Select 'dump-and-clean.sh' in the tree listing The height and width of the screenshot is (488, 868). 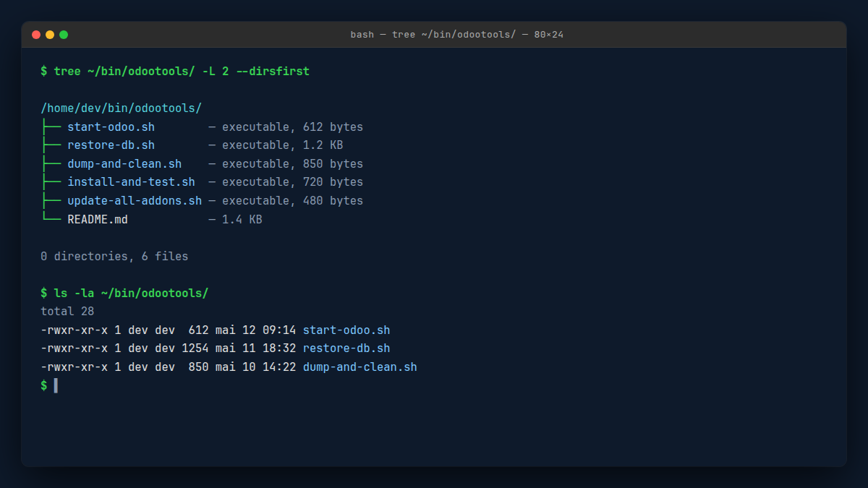point(124,164)
